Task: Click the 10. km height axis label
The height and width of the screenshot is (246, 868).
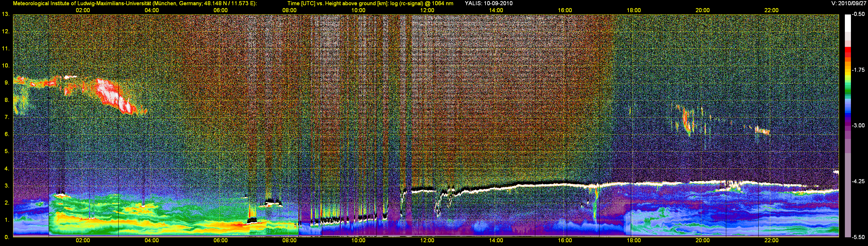Action: click(x=5, y=65)
